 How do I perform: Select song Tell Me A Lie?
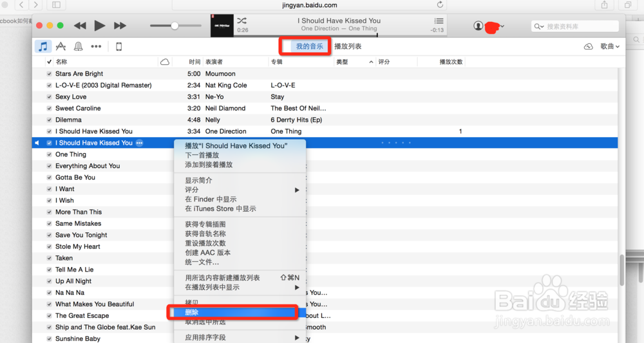pos(74,270)
